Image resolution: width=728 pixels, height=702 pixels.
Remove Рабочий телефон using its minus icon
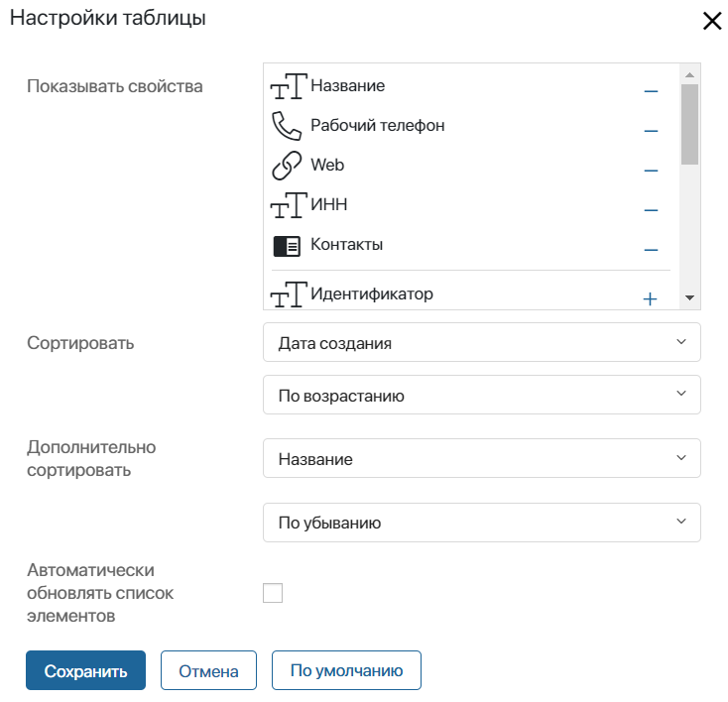pos(651,131)
